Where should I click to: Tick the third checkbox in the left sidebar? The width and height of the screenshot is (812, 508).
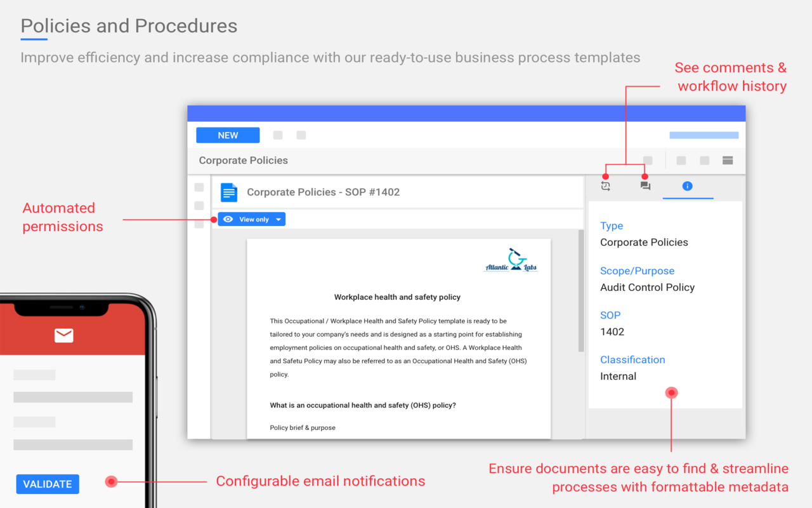[199, 224]
